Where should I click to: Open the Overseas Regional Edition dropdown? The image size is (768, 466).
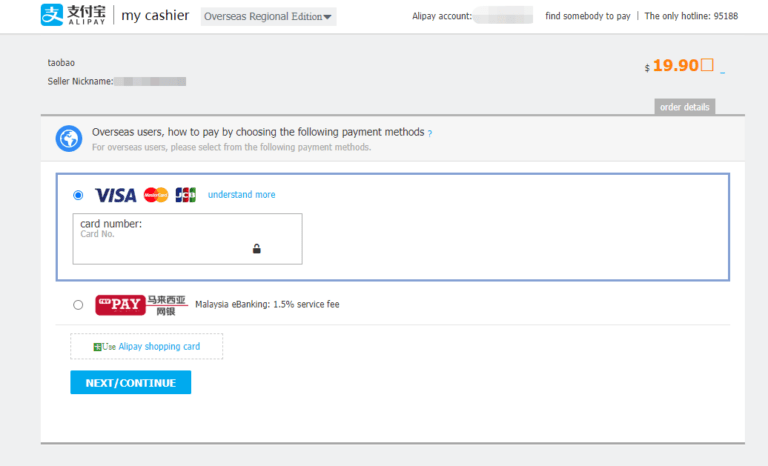(268, 17)
